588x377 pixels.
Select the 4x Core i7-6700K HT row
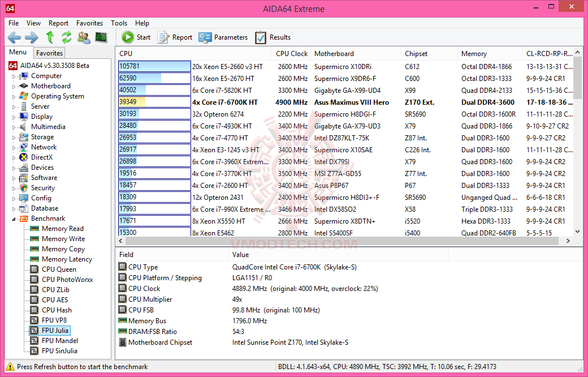click(x=345, y=102)
